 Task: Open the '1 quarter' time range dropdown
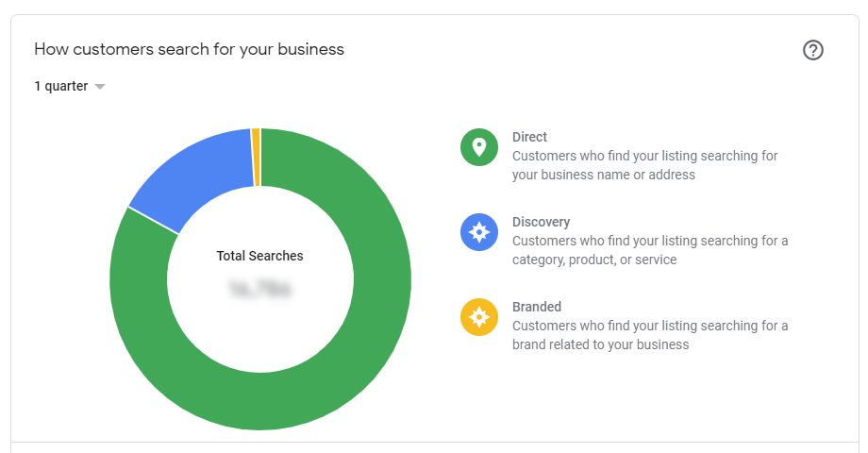[x=61, y=86]
